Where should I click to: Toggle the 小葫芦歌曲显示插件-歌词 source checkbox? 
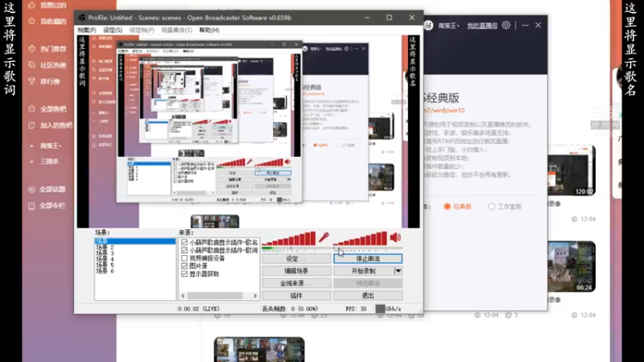(x=184, y=250)
